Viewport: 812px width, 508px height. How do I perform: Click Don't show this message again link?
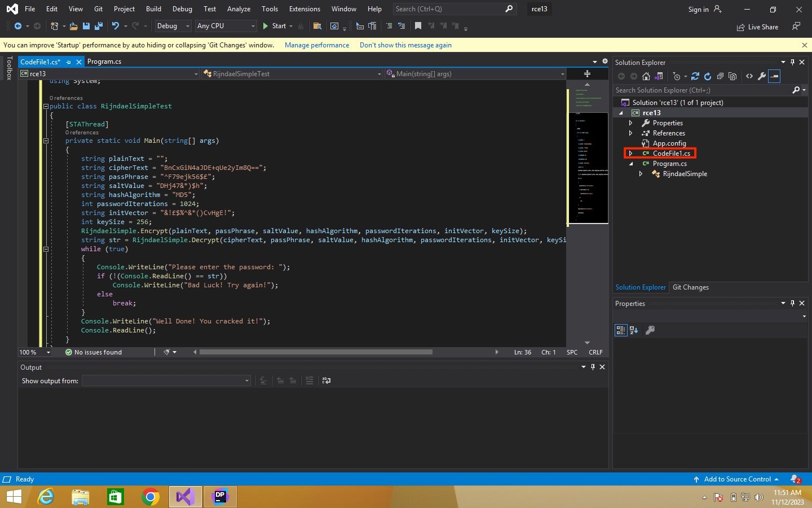[x=405, y=45]
